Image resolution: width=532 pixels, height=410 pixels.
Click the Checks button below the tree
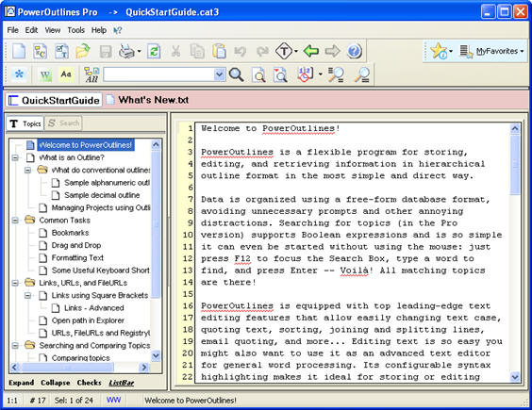pos(89,383)
